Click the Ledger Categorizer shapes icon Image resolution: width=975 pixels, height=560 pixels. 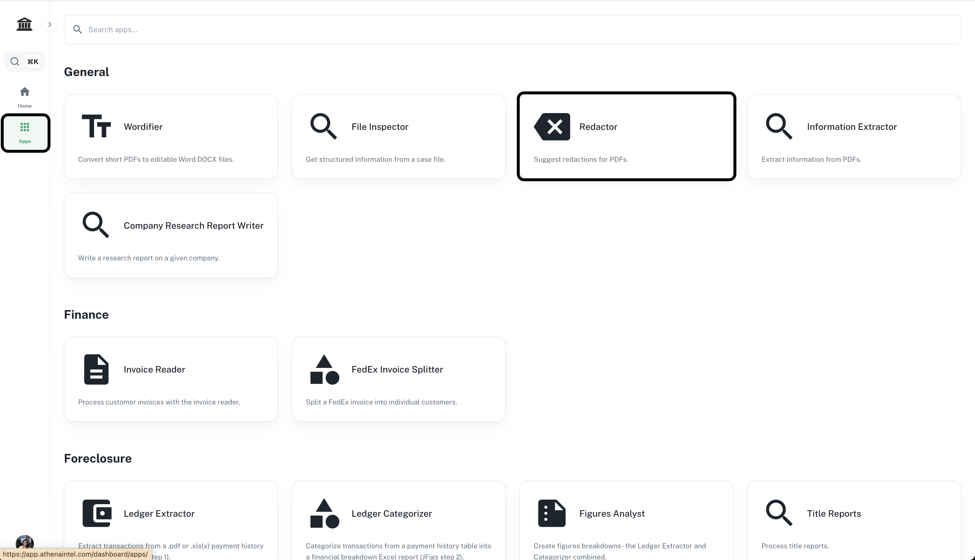pyautogui.click(x=324, y=513)
